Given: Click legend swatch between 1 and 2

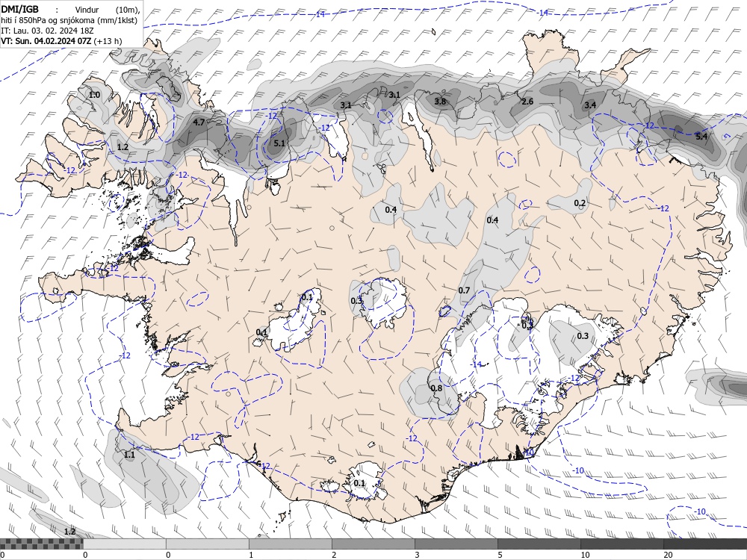Looking at the screenshot, I should point(291,544).
